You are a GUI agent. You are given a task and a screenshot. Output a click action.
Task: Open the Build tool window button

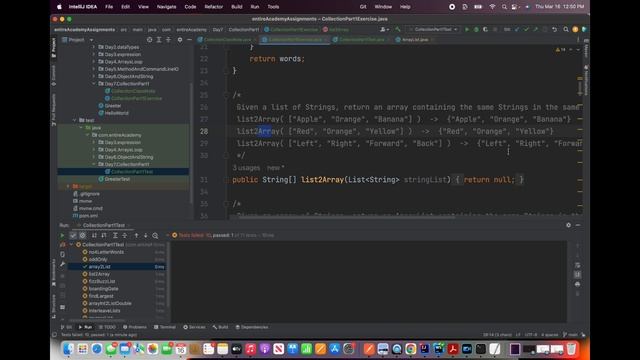[220, 327]
